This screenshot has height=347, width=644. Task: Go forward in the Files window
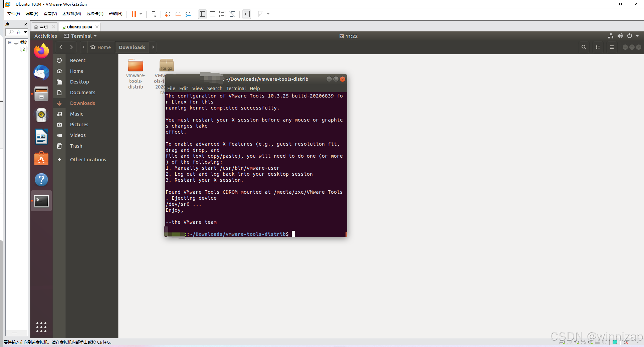click(71, 47)
